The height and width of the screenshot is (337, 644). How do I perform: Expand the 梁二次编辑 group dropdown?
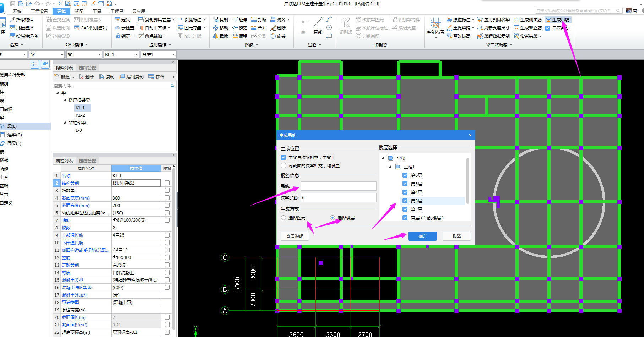click(x=499, y=45)
